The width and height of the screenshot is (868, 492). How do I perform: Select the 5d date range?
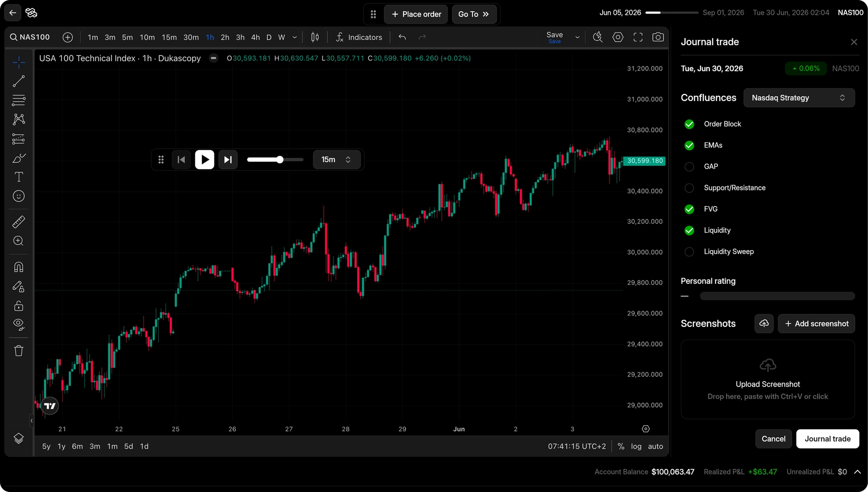point(129,446)
